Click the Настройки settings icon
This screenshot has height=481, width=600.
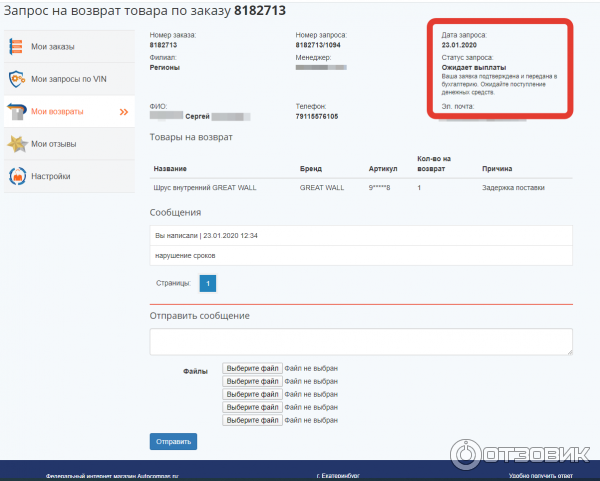point(17,177)
